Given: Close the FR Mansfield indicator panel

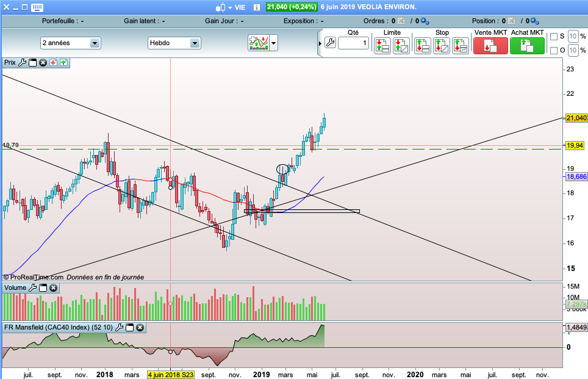Looking at the screenshot, I should [x=140, y=328].
